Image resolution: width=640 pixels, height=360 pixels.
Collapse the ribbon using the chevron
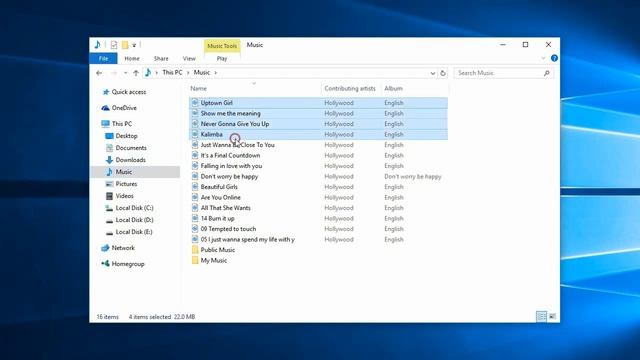543,58
